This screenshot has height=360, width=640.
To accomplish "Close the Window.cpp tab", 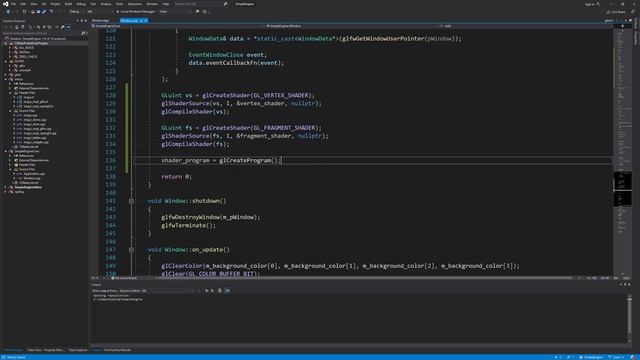I will click(146, 20).
